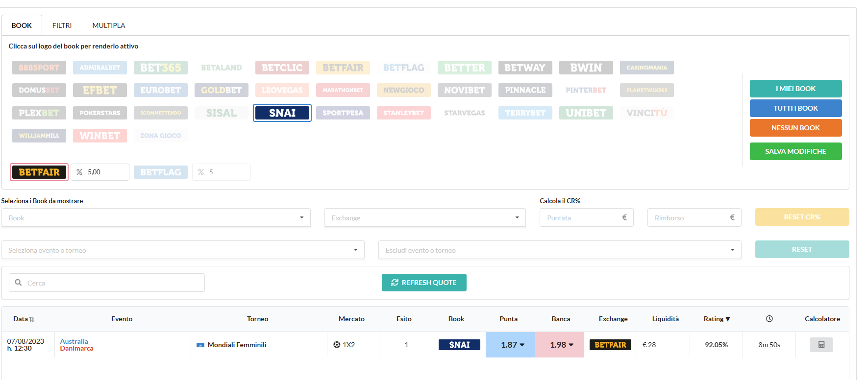Activate the BETFLAG logo in book grid
Image resolution: width=868 pixels, height=380 pixels.
[404, 68]
